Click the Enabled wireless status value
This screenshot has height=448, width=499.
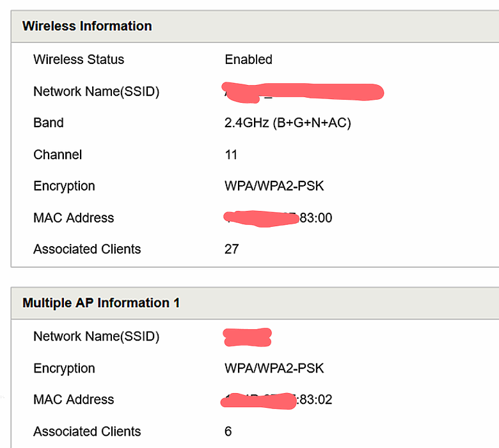click(248, 59)
